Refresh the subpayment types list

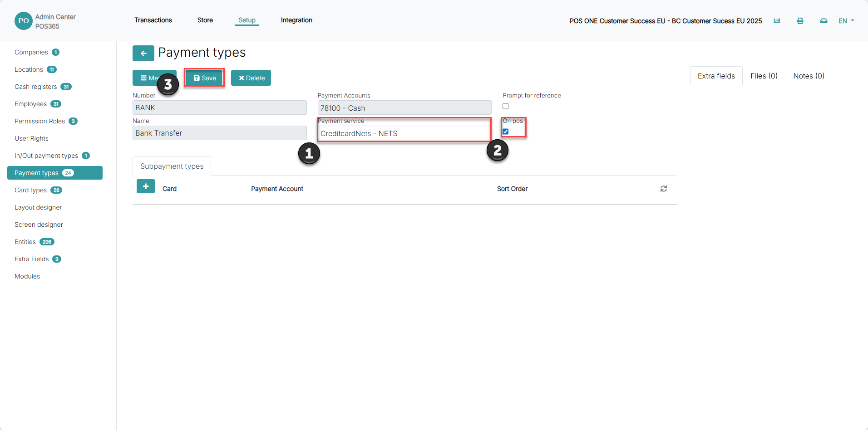point(664,189)
